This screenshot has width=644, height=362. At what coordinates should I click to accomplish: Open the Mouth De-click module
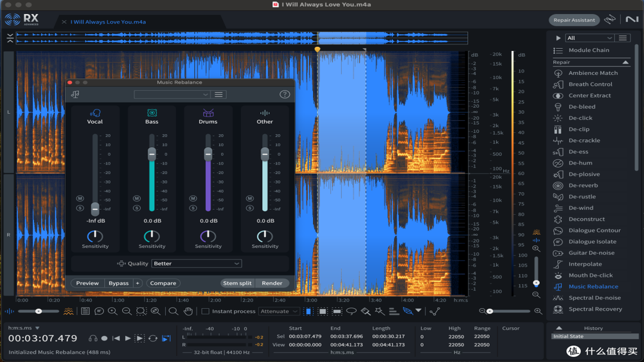[591, 275]
